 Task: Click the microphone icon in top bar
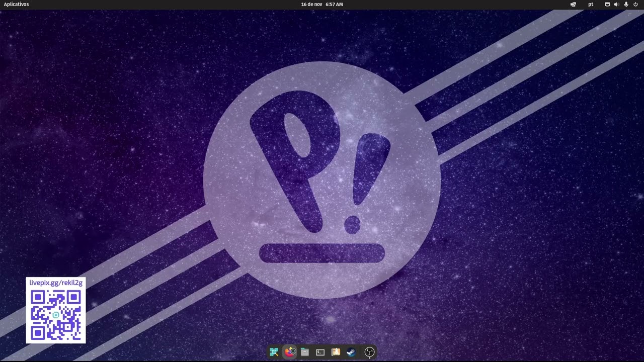[x=626, y=4]
